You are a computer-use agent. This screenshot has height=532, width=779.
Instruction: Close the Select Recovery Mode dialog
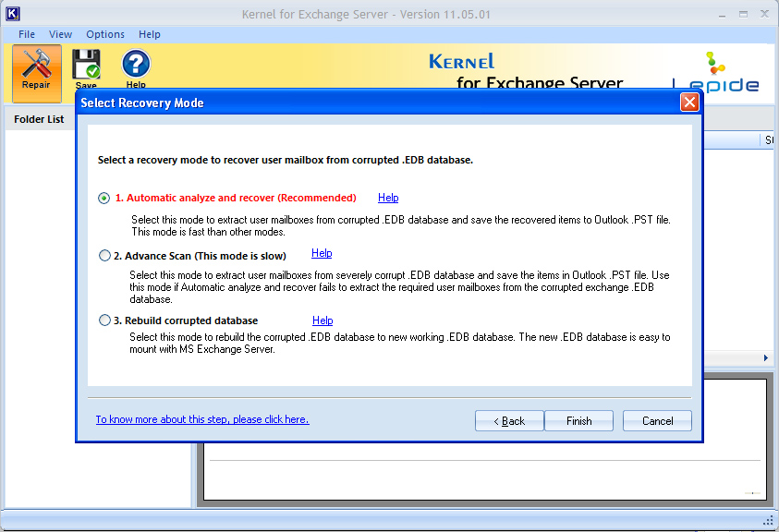(x=689, y=103)
